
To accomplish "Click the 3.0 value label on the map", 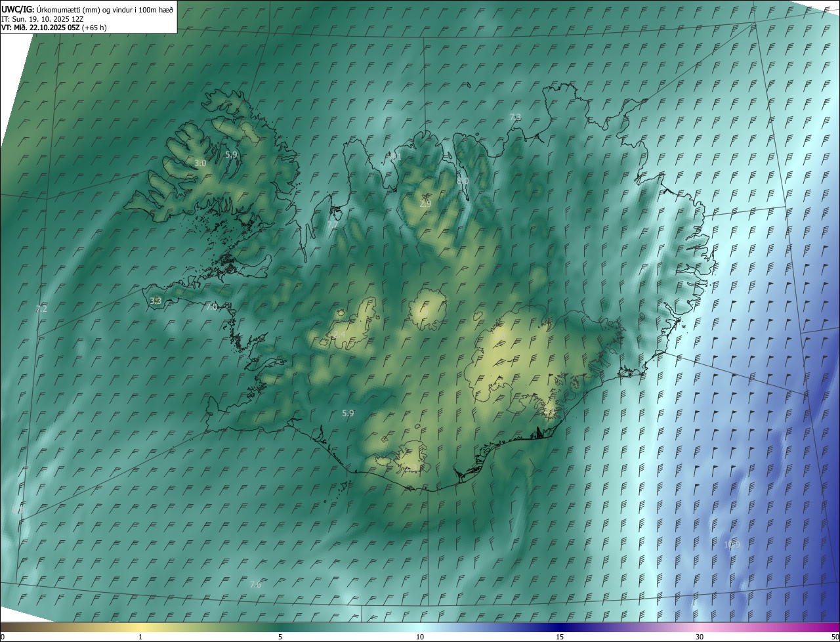I will pos(200,163).
